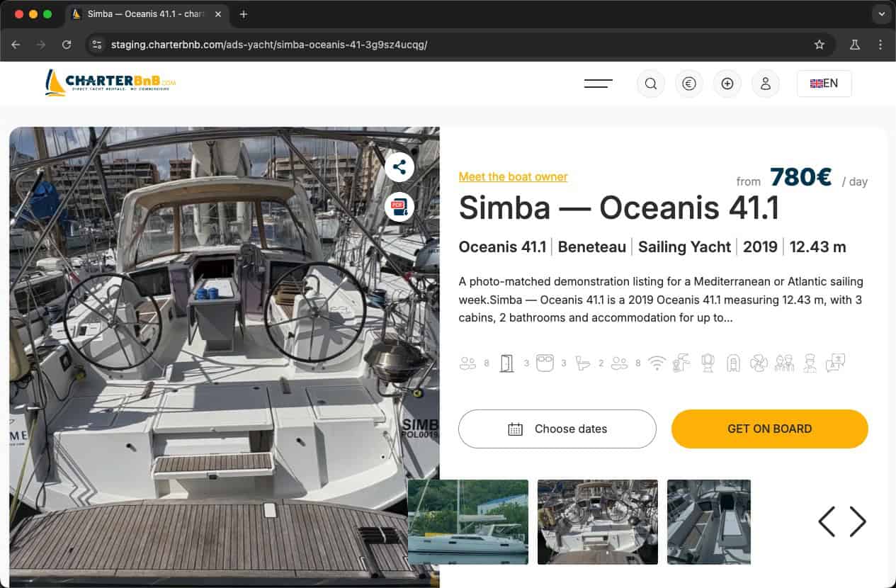Click the toilet bathrooms icon
This screenshot has width=896, height=588.
click(x=583, y=363)
